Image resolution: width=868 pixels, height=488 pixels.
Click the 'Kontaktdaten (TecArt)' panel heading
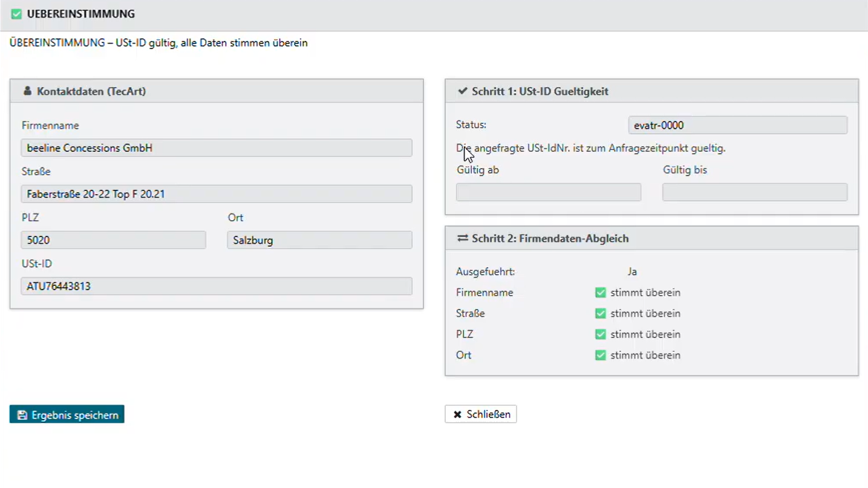91,91
